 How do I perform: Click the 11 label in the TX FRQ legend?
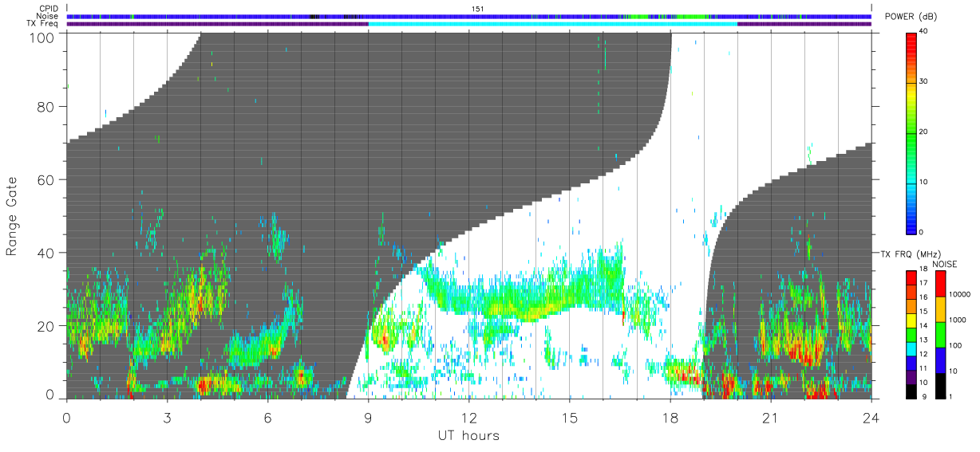point(923,368)
